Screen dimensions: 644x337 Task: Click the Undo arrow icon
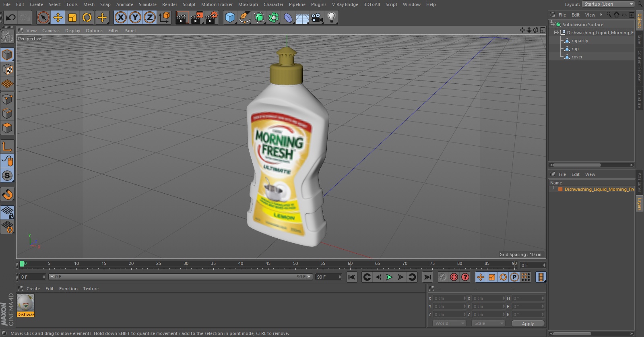coord(10,17)
